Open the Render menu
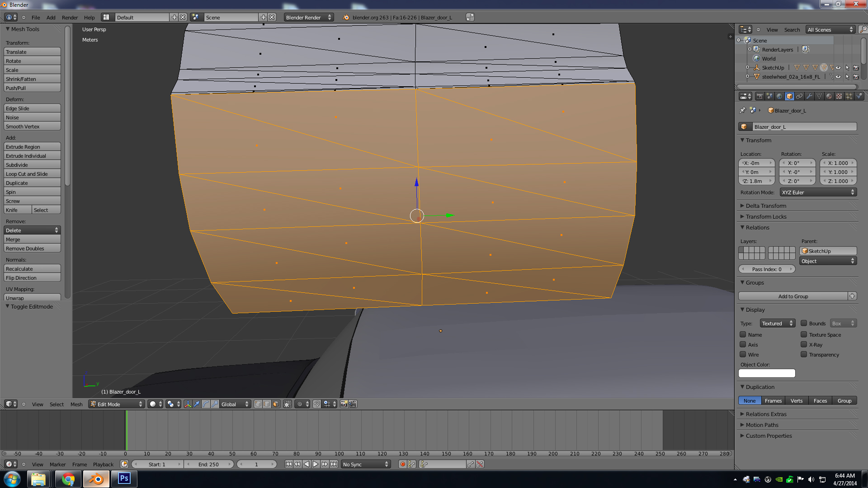The height and width of the screenshot is (488, 868). pyautogui.click(x=70, y=18)
